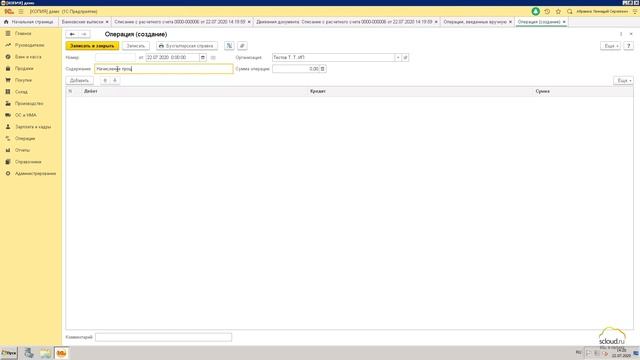This screenshot has width=640, height=360.
Task: Click the Сумма операции field
Action: tap(296, 69)
